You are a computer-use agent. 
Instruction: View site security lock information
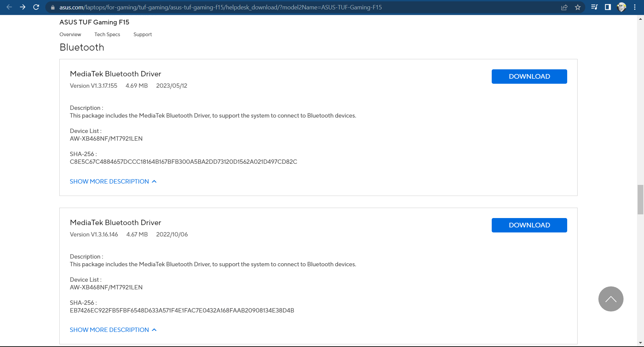[x=53, y=7]
